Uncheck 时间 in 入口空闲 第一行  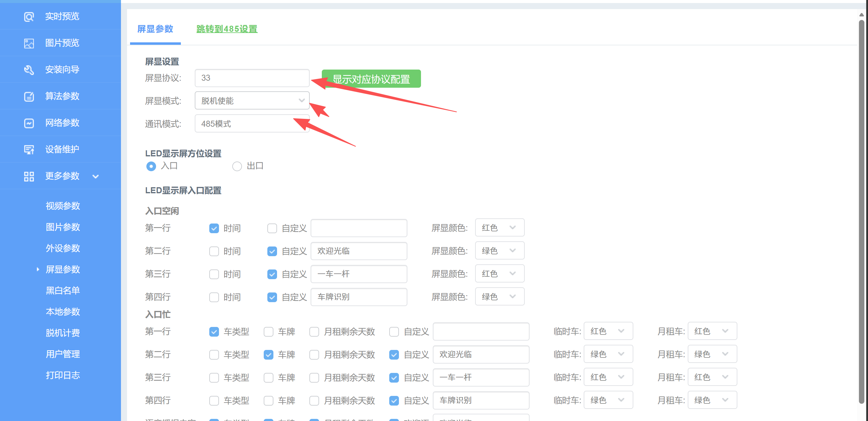coord(214,228)
